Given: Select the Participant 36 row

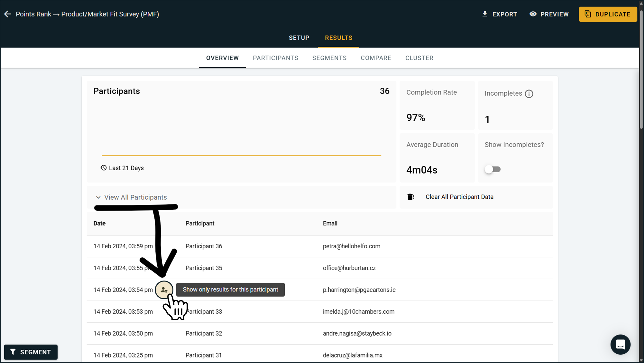Looking at the screenshot, I should 204,246.
